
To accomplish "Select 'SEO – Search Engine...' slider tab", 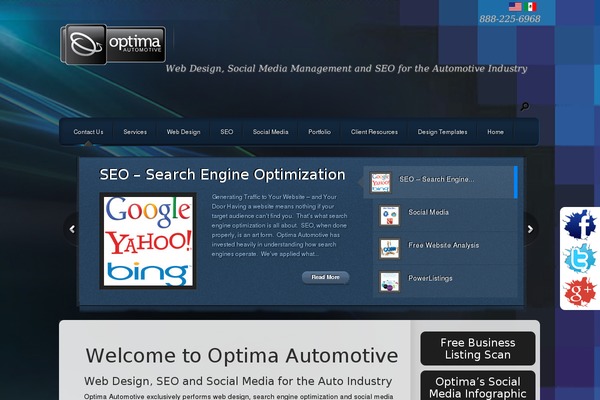I will point(440,182).
